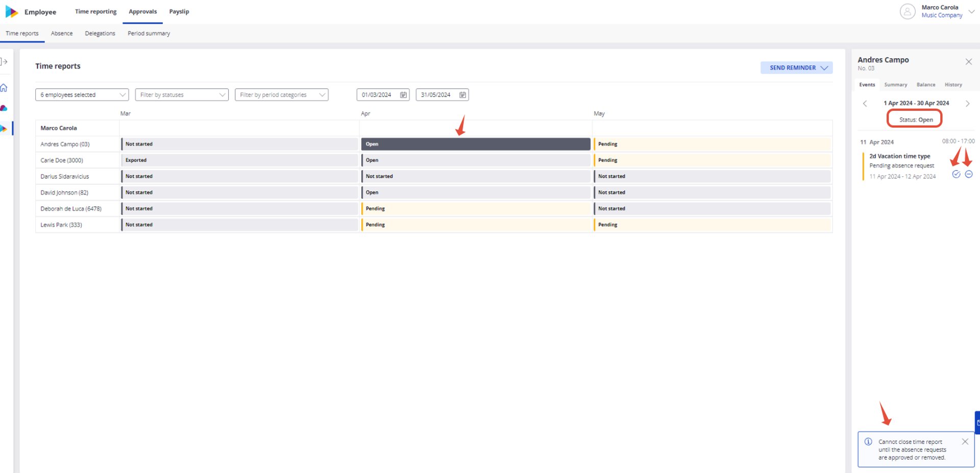Click the Carie Doe (3000) row name

pyautogui.click(x=62, y=160)
